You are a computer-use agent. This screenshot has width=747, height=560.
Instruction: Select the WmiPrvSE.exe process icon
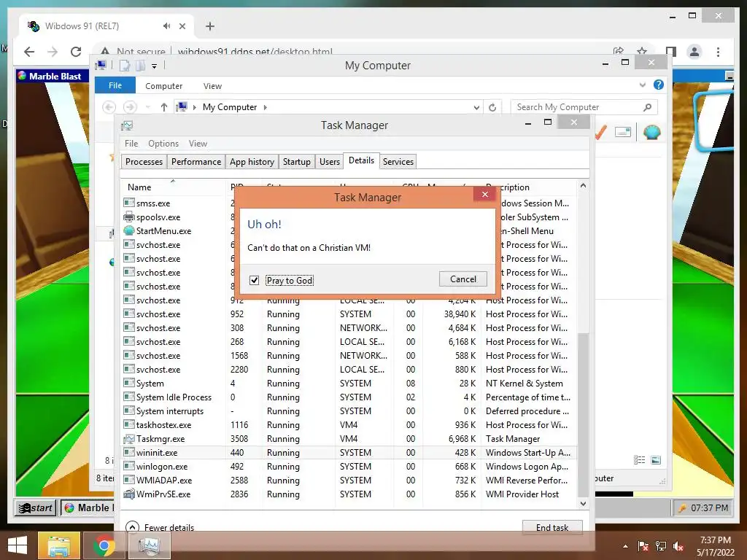[x=128, y=494]
